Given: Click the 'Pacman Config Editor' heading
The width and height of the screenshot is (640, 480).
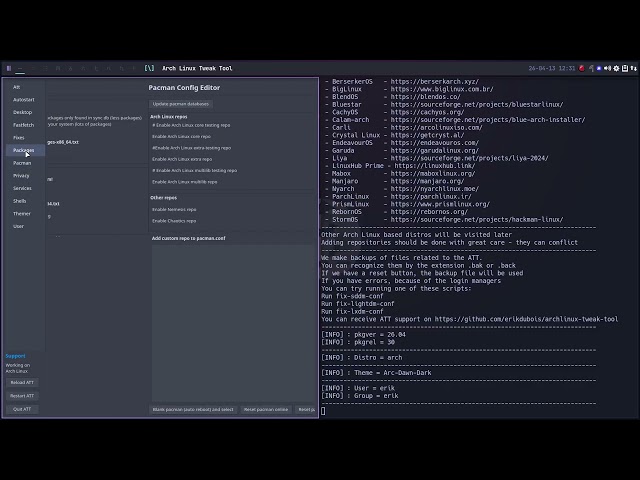Looking at the screenshot, I should [x=184, y=88].
